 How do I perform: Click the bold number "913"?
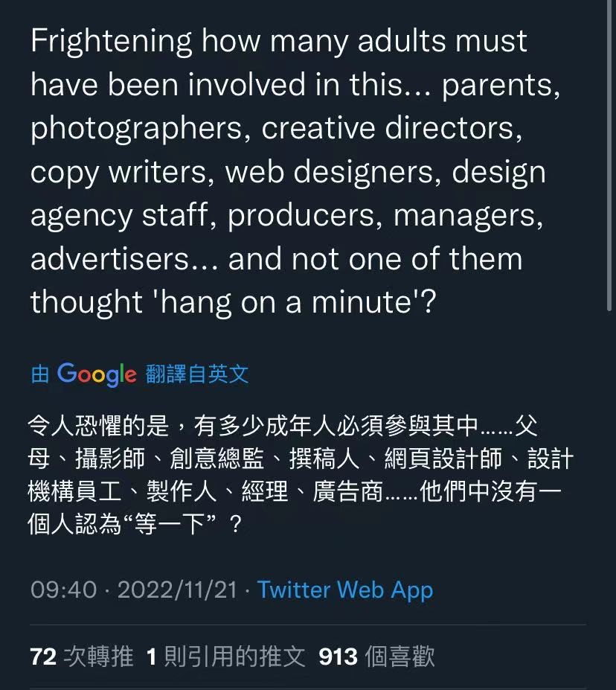click(337, 657)
